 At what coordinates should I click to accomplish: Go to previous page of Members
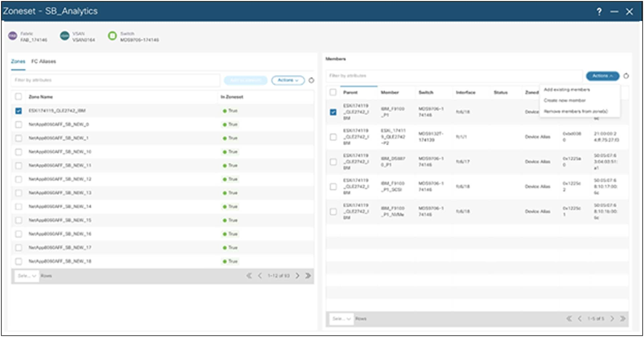580,318
